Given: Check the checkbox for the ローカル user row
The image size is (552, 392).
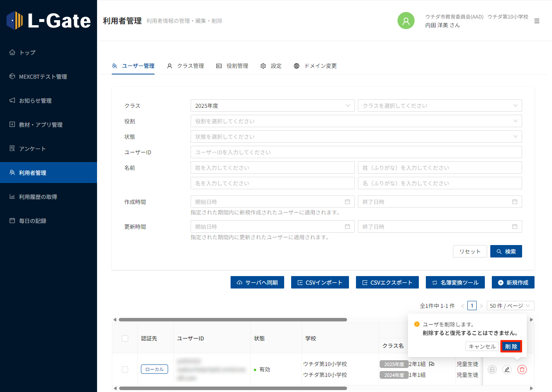Looking at the screenshot, I should (x=125, y=370).
